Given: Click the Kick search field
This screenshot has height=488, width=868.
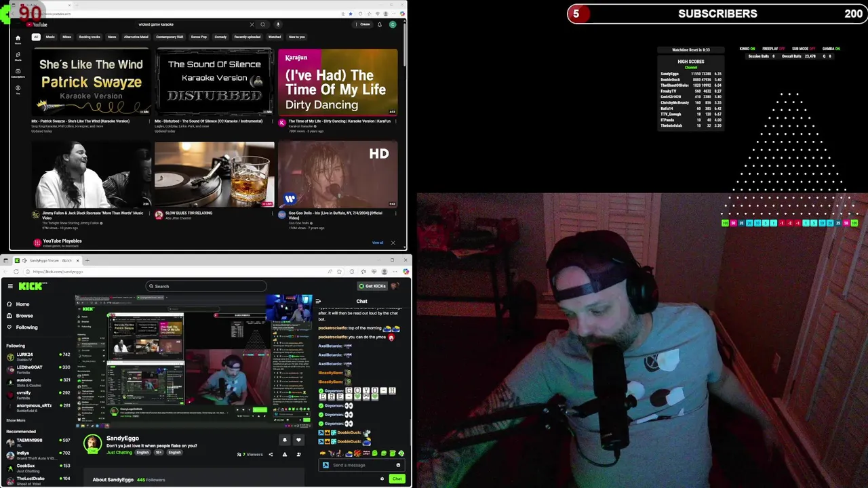Looking at the screenshot, I should pyautogui.click(x=206, y=286).
